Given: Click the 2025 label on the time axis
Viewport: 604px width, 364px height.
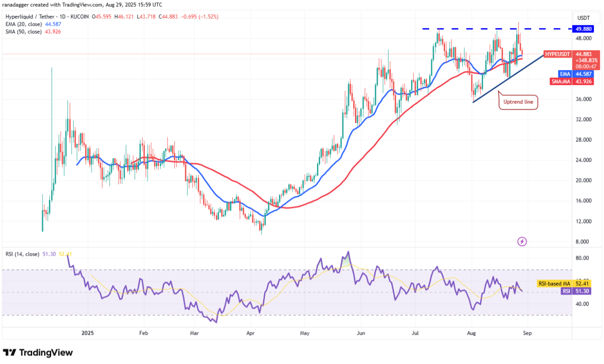Looking at the screenshot, I should tap(88, 333).
